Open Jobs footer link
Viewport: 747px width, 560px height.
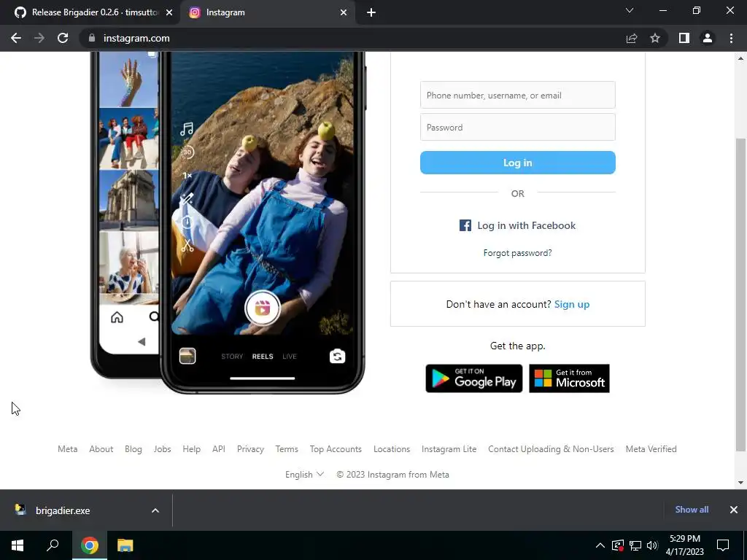(x=162, y=449)
